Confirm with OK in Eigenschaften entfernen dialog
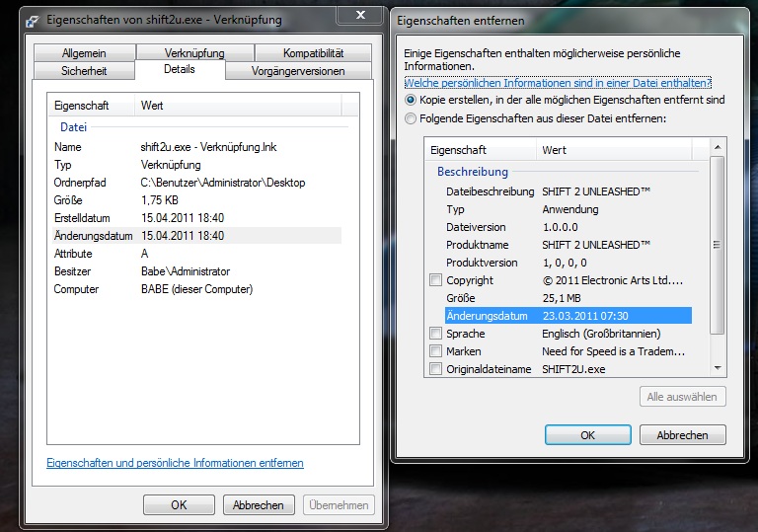 (587, 435)
